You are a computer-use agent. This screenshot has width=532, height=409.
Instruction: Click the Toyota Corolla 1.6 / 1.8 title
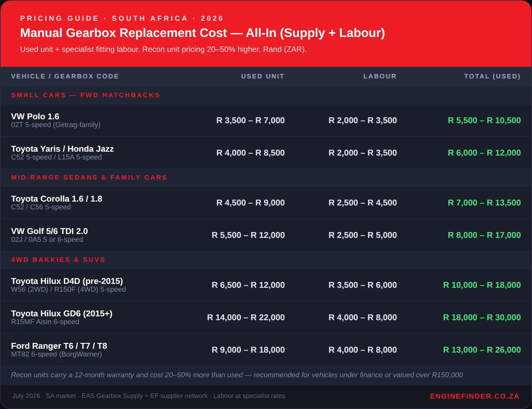point(56,199)
